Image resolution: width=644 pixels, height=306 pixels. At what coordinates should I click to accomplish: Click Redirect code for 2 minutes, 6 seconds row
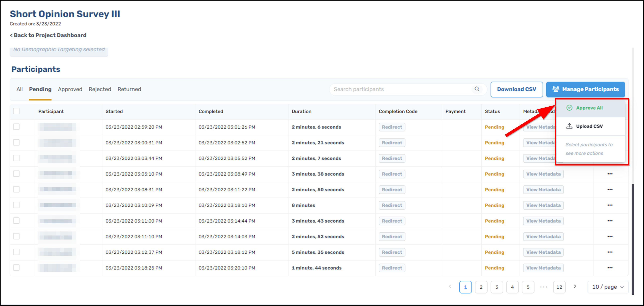pyautogui.click(x=392, y=127)
